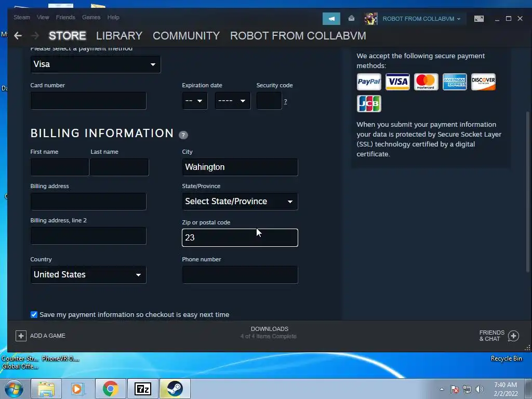Click the FRIENDS & CHAT label
532x399 pixels.
(492, 336)
